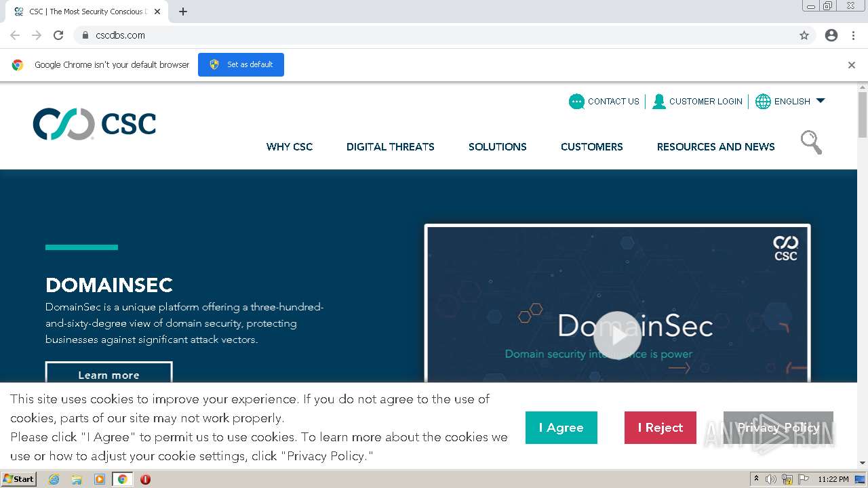Click the CUSTOMER LOGIN link
868x488 pixels.
tap(706, 102)
